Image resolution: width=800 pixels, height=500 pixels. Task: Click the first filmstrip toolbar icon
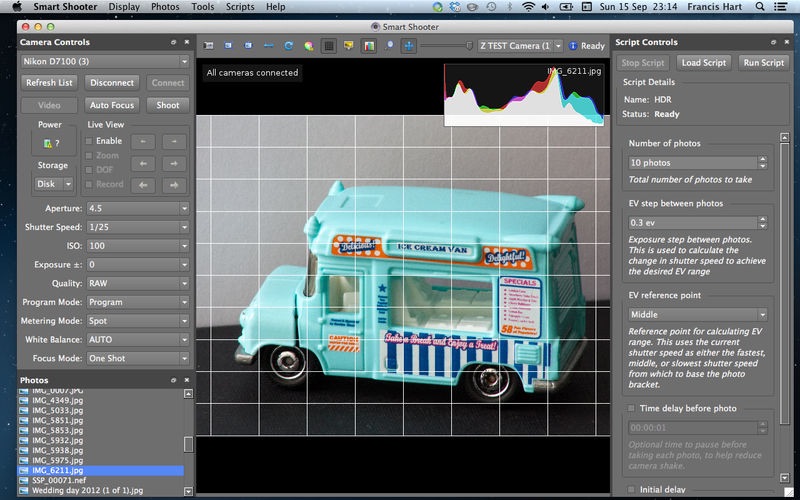point(209,46)
